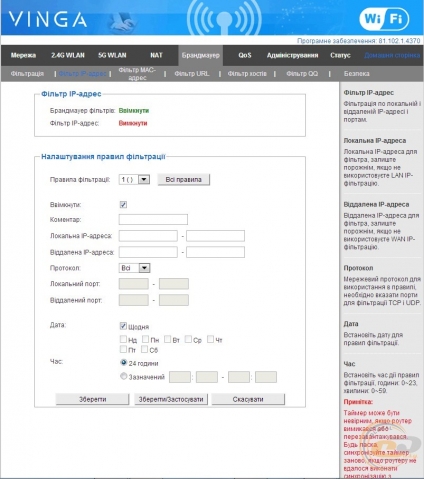
Task: Open the Фільтр URL submenu
Action: (x=192, y=74)
